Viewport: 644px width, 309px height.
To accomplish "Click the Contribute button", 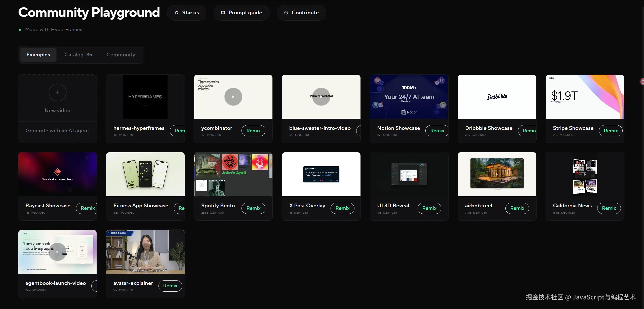I will (x=301, y=13).
